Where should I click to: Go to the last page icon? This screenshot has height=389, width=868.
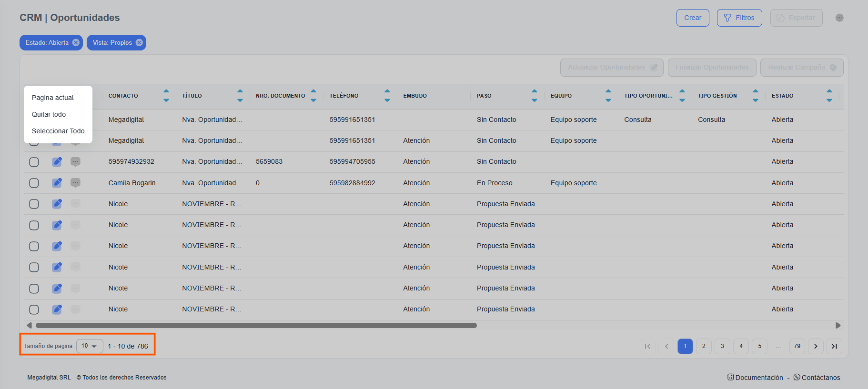834,346
